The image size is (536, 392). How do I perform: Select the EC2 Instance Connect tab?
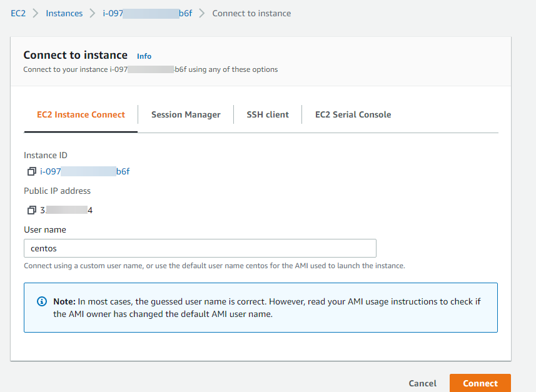click(x=81, y=114)
